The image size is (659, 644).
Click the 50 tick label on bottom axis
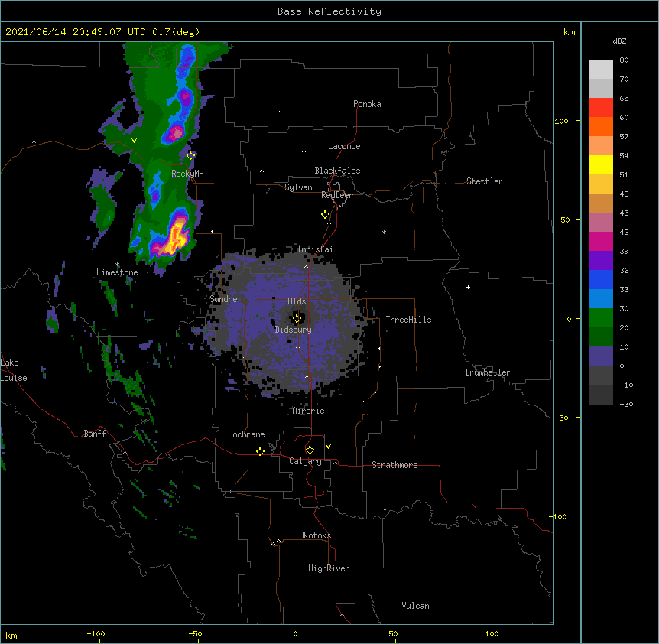(x=393, y=633)
